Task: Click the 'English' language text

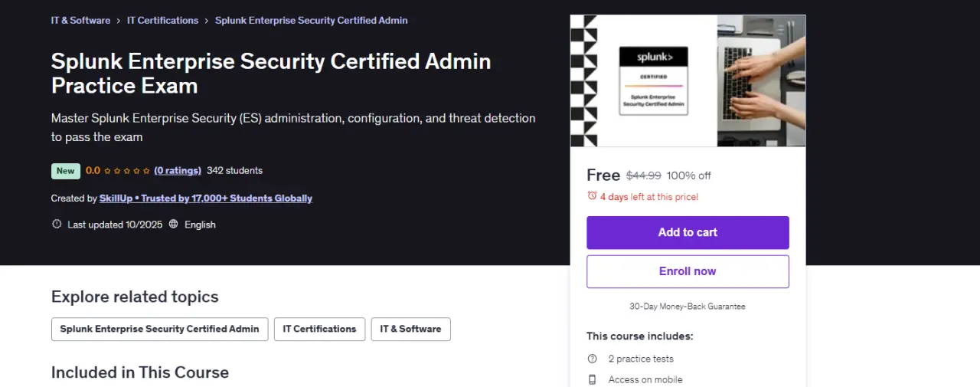Action: (200, 225)
